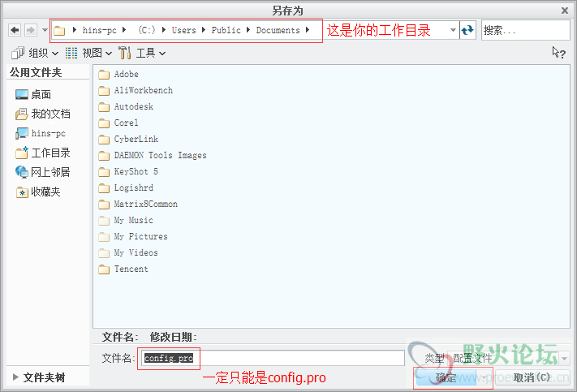The width and height of the screenshot is (577, 392).
Task: Select the Tencent folder name
Action: tap(131, 269)
